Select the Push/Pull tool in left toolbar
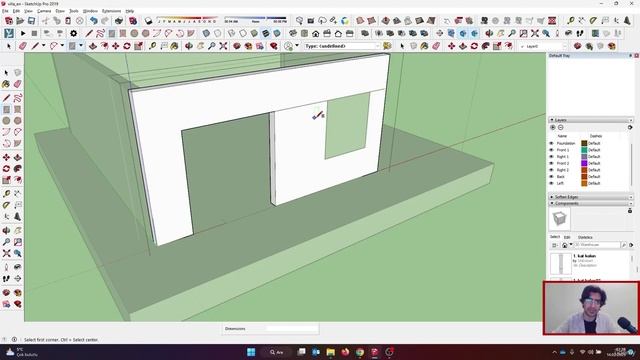The height and width of the screenshot is (360, 640). click(x=18, y=158)
